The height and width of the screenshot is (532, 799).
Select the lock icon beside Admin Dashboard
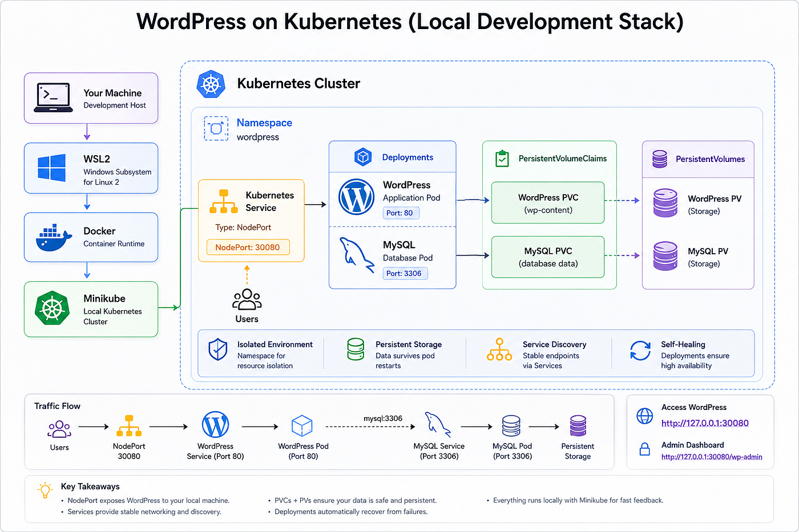pyautogui.click(x=645, y=449)
